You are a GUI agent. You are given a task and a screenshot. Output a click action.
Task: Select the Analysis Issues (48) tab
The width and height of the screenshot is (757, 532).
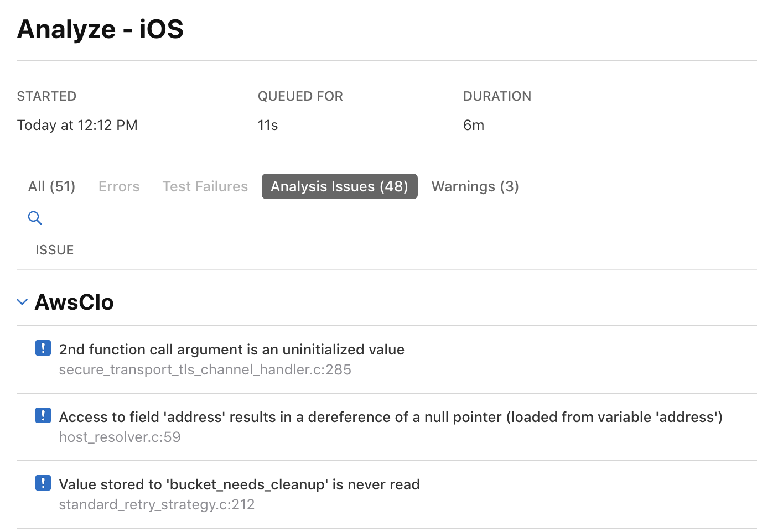tap(339, 186)
